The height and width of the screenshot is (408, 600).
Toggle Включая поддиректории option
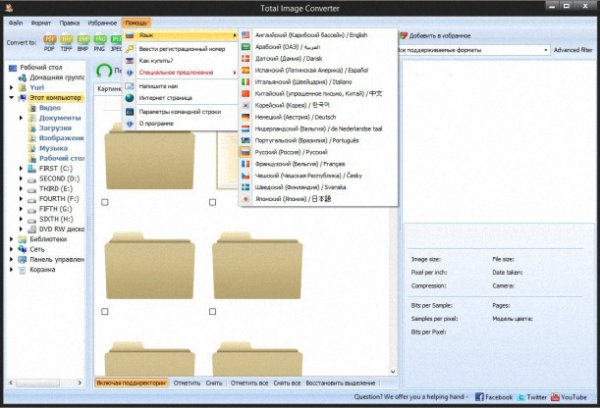(x=131, y=383)
